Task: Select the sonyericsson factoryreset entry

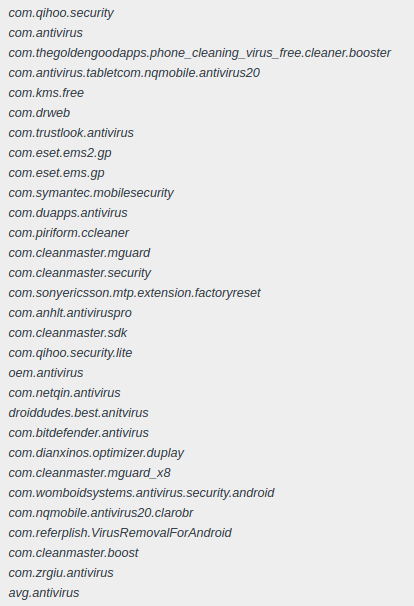Action: coord(135,293)
